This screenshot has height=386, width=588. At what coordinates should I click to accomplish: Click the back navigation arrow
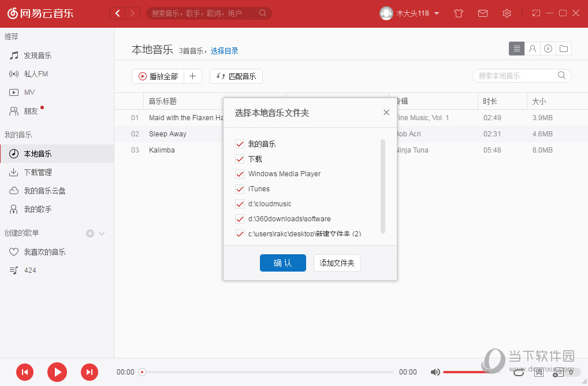117,13
